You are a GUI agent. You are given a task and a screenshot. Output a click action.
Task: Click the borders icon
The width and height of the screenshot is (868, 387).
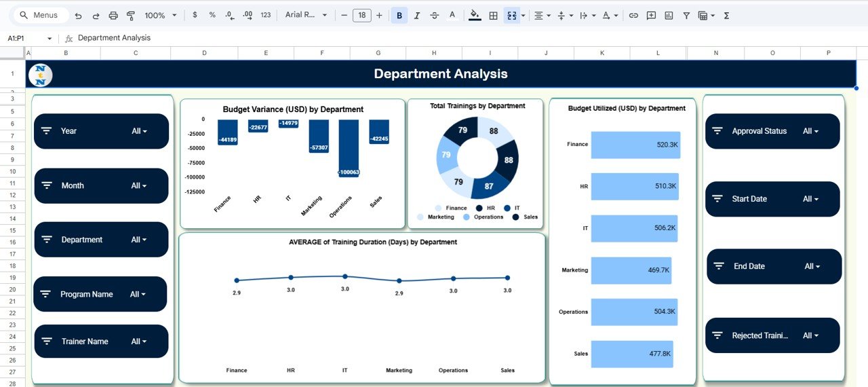pos(494,15)
